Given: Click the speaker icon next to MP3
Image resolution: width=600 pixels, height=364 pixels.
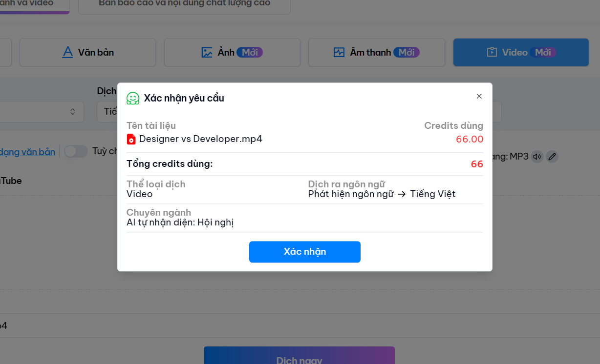Looking at the screenshot, I should (x=537, y=157).
